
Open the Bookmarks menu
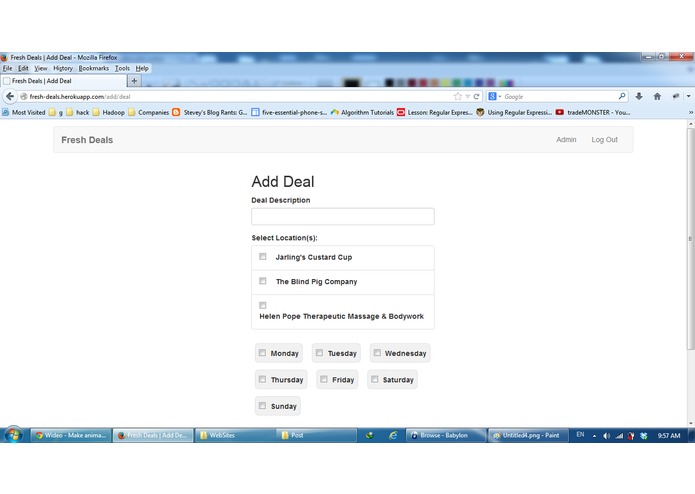pos(94,68)
